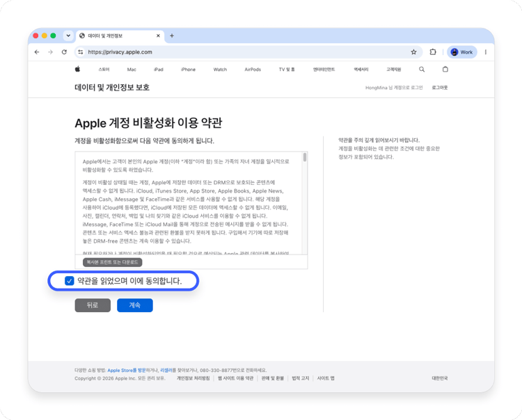The image size is (522, 420).
Task: Open the 고객지원 menu
Action: click(x=393, y=70)
